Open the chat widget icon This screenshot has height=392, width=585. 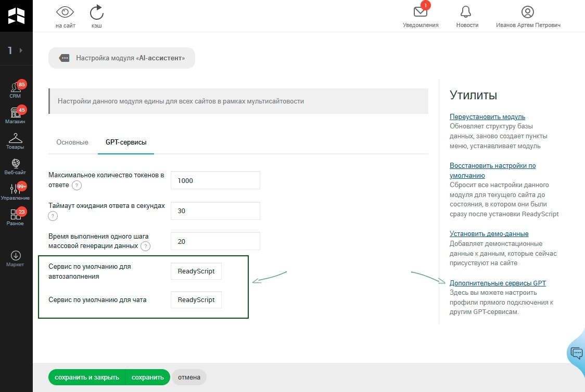point(576,352)
